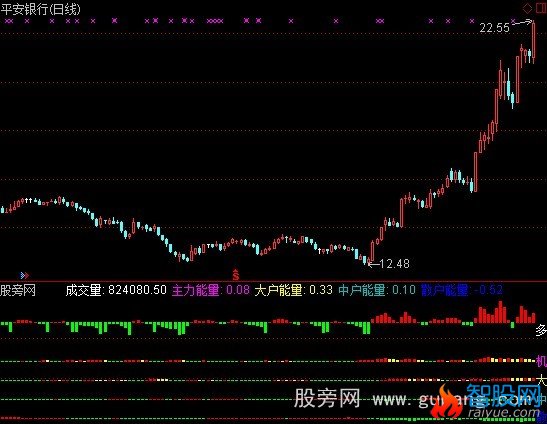Viewport: 547px width, 424px height.
Task: Click the 平安银行(日线) chart title
Action: click(x=40, y=9)
